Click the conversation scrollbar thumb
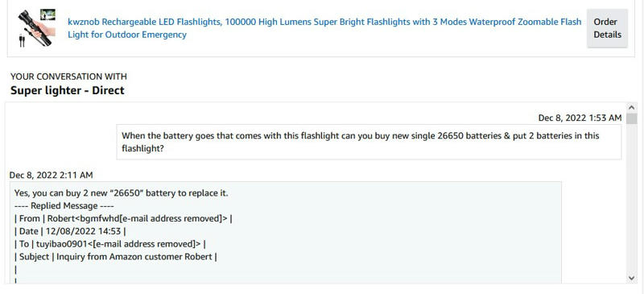Viewport: 644px width, 294px height. 631,117
